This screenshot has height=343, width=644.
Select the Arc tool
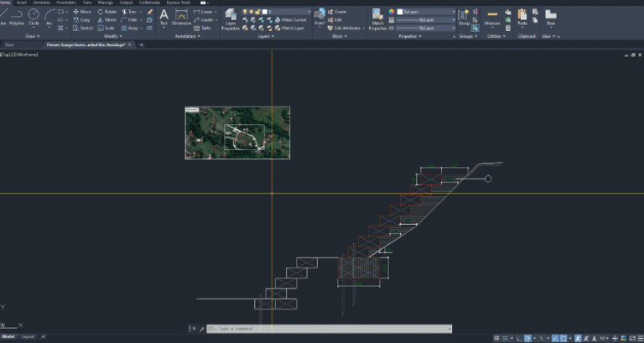click(49, 18)
